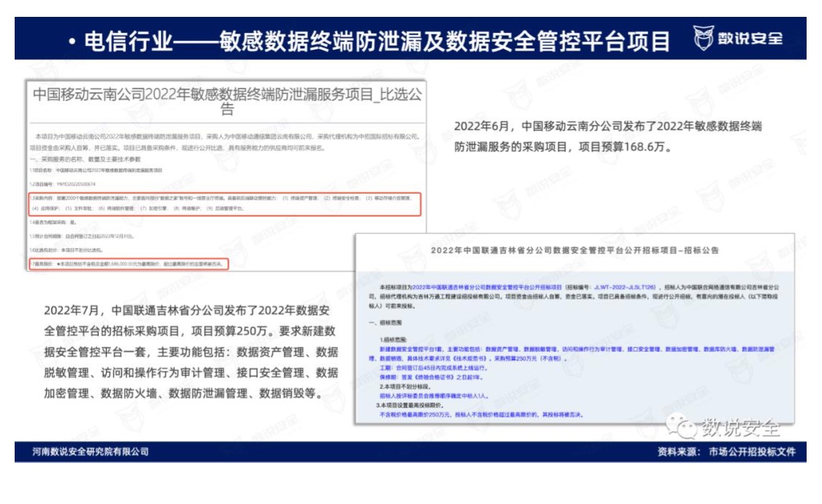
Task: Click the 数说安全 brand name beside owl logo
Action: [x=750, y=38]
